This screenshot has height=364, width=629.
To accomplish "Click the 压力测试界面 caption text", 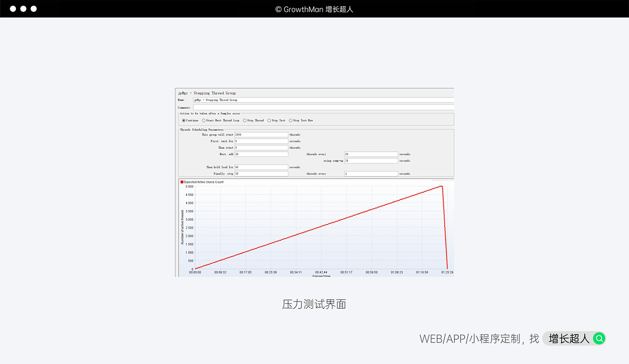I will pos(314,304).
